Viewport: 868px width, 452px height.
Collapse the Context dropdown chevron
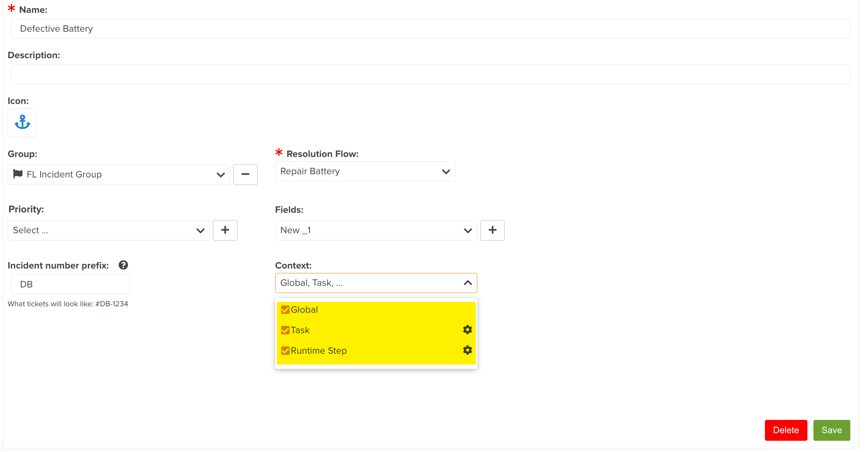(467, 283)
